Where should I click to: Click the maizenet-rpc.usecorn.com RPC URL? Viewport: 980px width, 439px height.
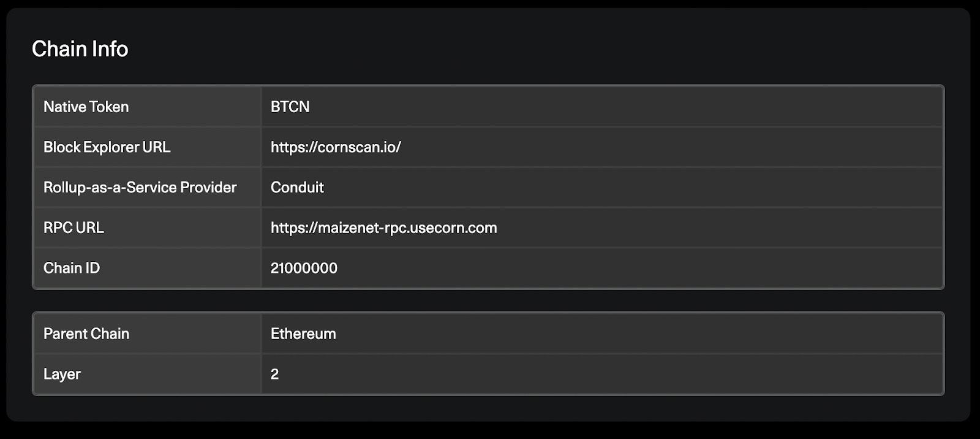point(384,227)
